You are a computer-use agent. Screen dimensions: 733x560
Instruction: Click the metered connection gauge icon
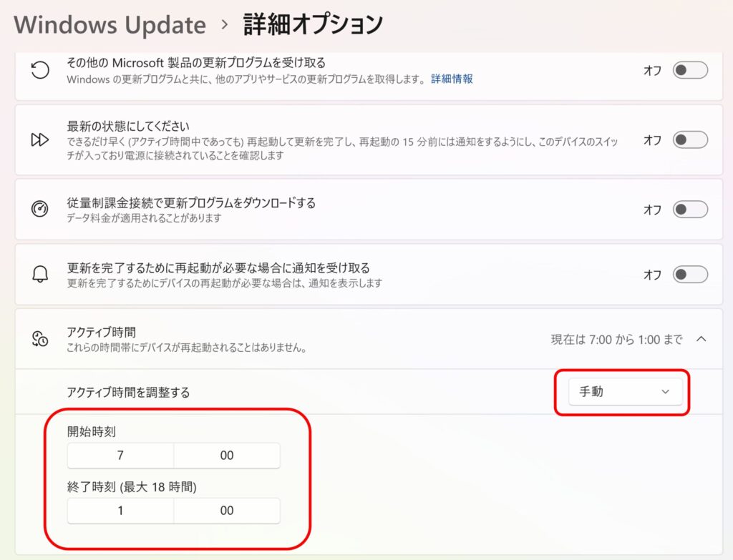[x=40, y=208]
